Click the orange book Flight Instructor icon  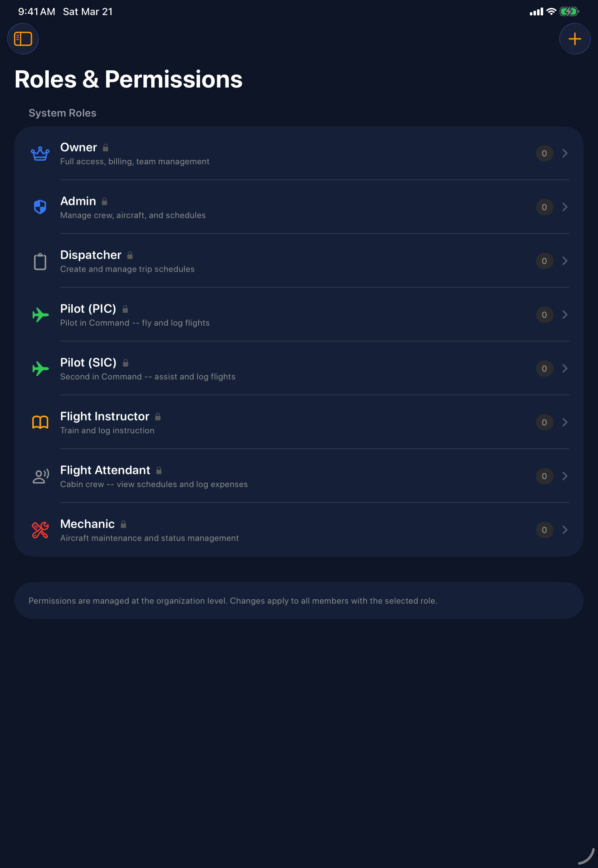point(40,423)
